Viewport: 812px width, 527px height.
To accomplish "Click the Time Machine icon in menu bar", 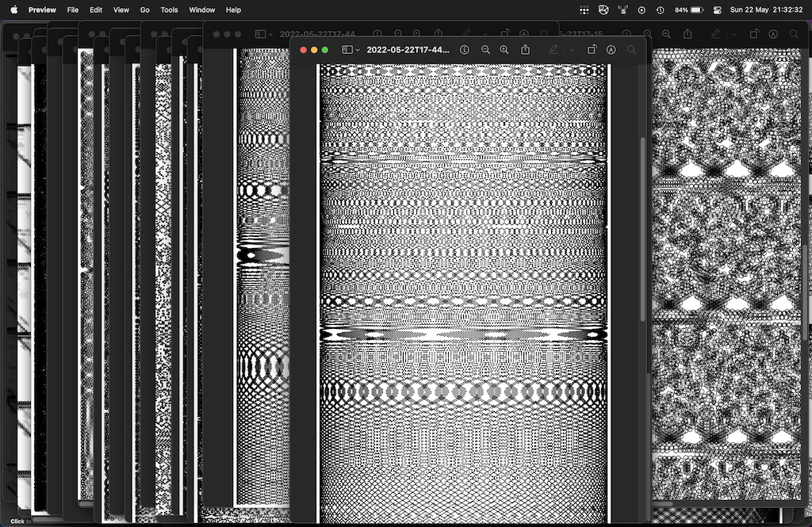I will 661,10.
